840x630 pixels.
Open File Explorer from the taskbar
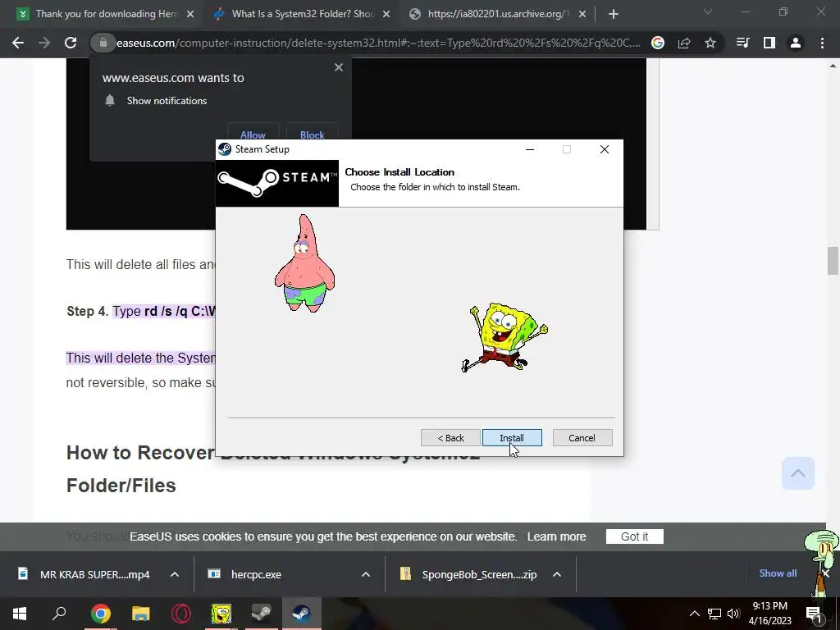click(x=141, y=614)
